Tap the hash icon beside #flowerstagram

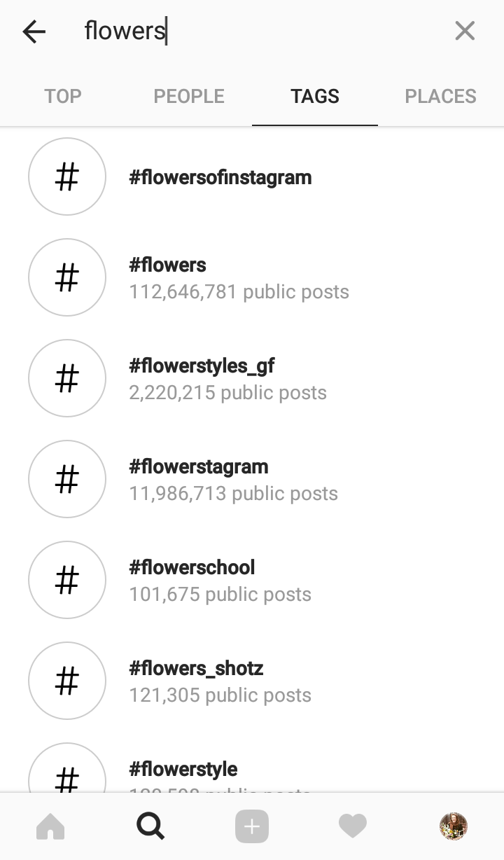pyautogui.click(x=67, y=479)
